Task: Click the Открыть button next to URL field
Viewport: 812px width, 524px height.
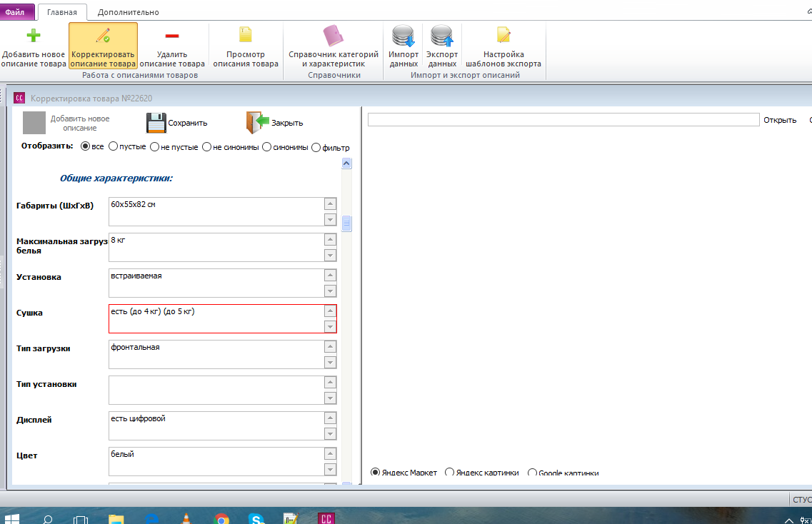Action: 779,120
